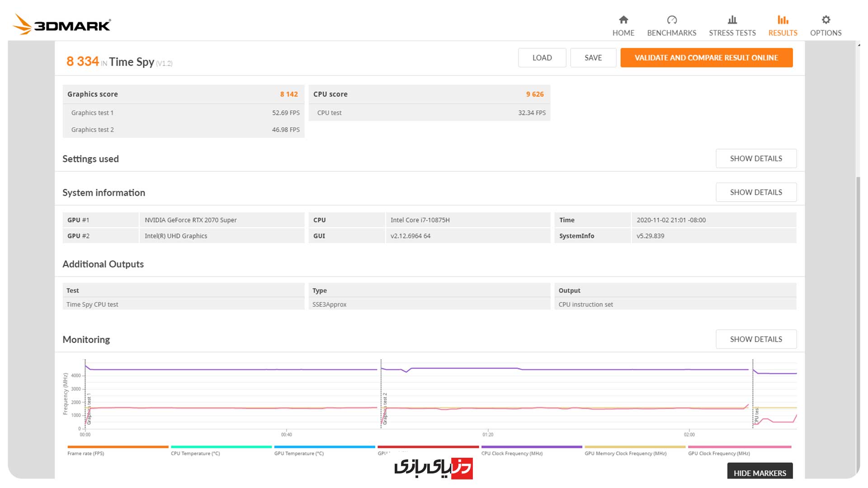Click CPU Clock Frequency purple swatch
868x488 pixels.
(532, 447)
